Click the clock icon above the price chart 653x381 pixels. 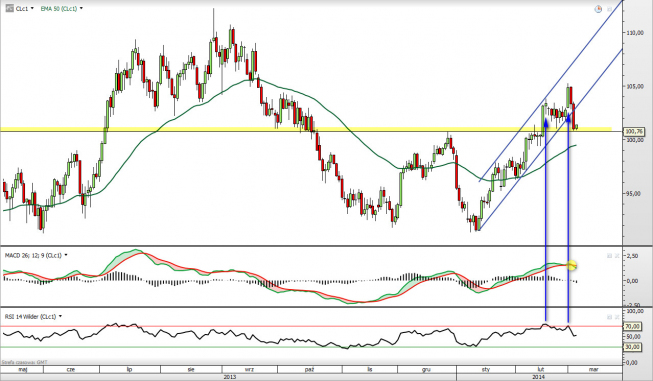coord(598,9)
